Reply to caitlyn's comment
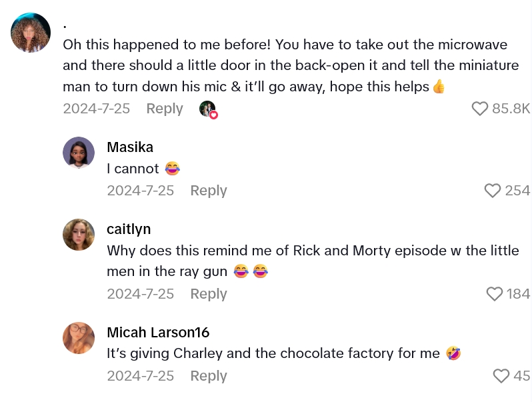 [209, 294]
